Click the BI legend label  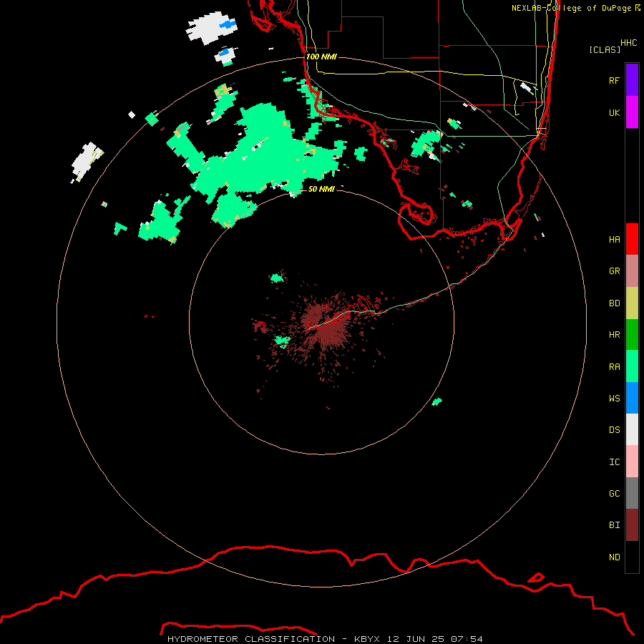[x=614, y=525]
